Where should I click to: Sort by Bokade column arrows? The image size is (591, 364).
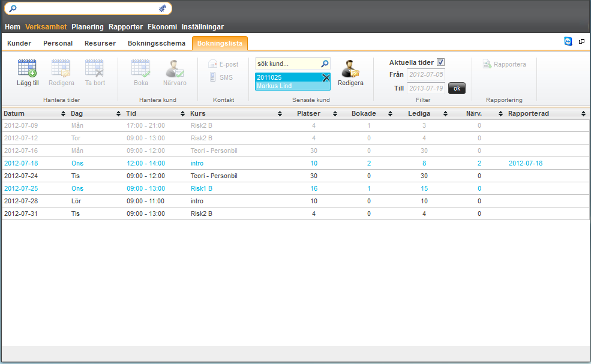click(390, 114)
